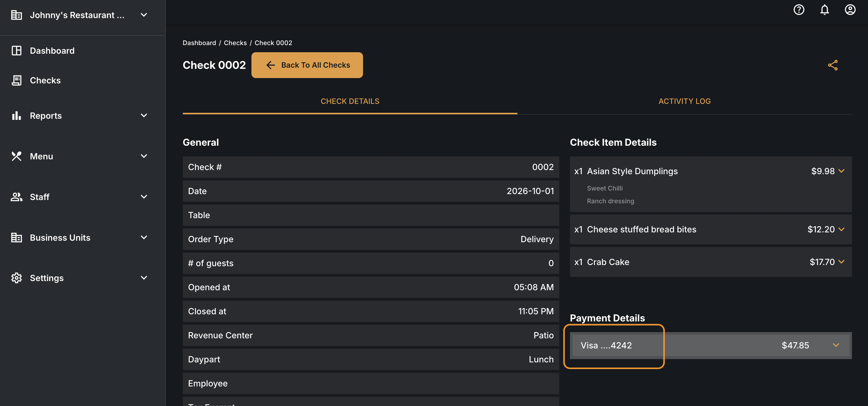The height and width of the screenshot is (406, 868).
Task: Click the Ranch dressing modifier text
Action: click(610, 201)
